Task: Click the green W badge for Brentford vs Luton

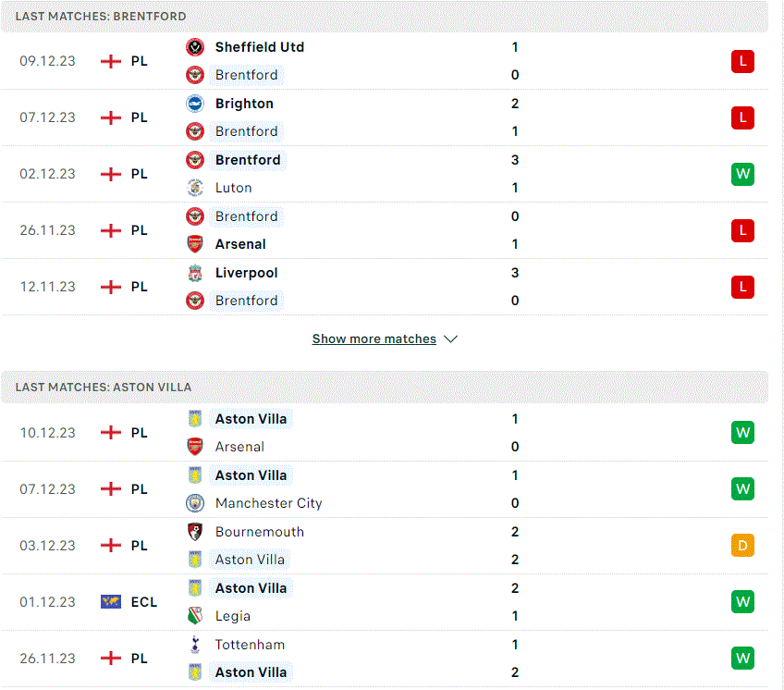Action: (742, 174)
